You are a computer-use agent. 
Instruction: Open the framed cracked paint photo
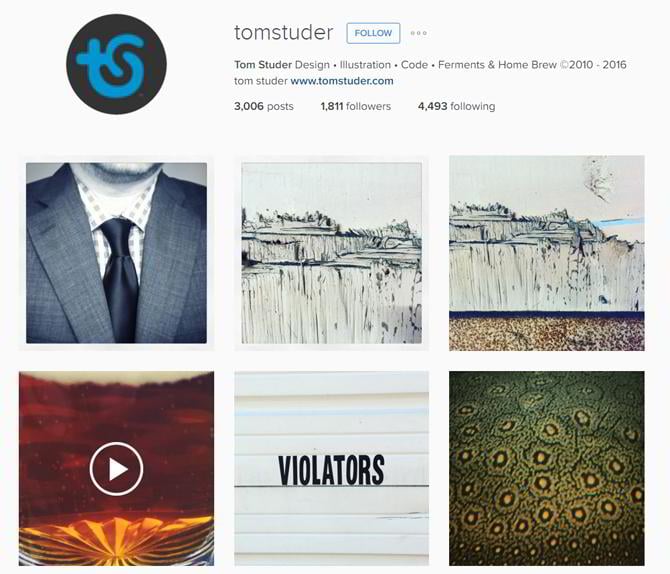pyautogui.click(x=332, y=253)
